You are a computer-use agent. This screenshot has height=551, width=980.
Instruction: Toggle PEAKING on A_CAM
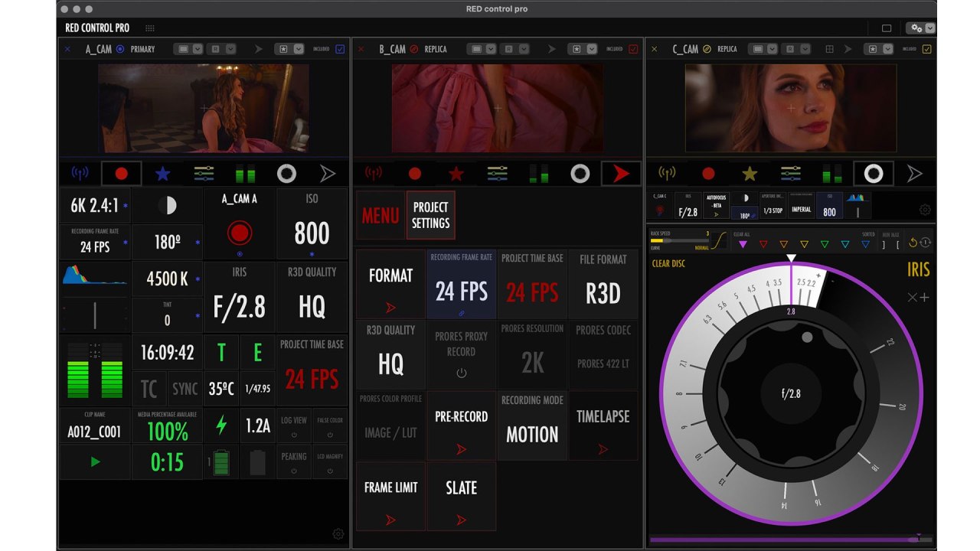(294, 463)
